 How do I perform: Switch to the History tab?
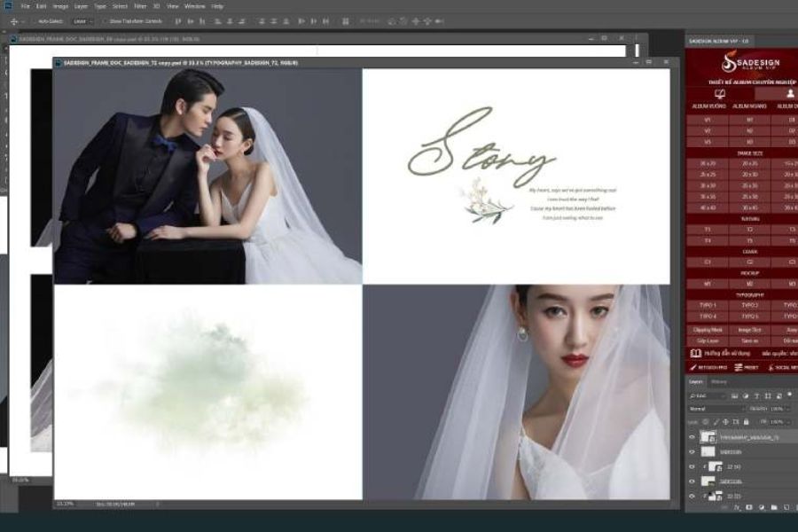click(719, 382)
